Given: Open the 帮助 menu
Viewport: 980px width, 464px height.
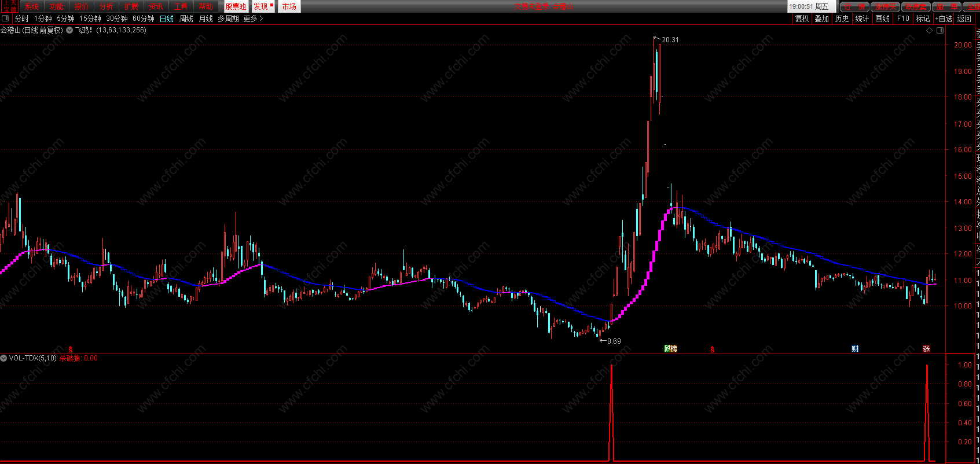Looking at the screenshot, I should (206, 6).
